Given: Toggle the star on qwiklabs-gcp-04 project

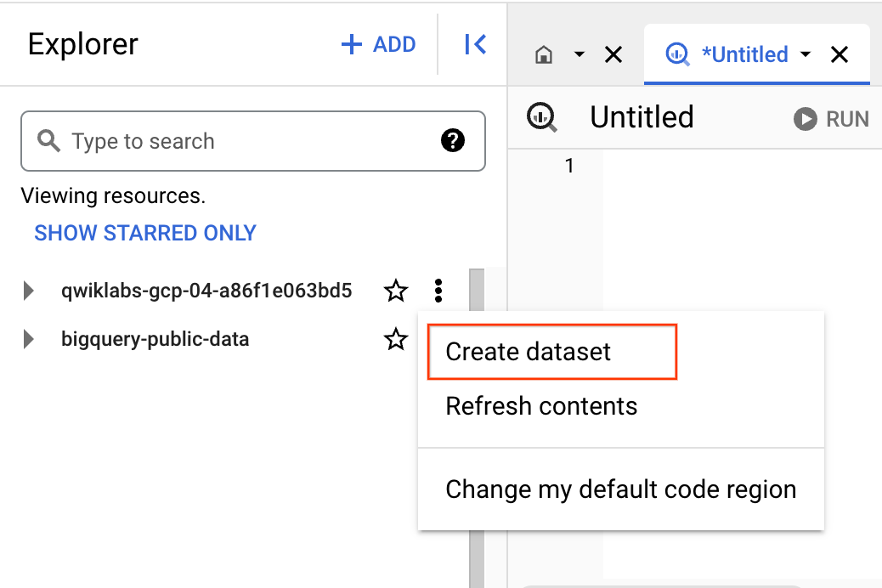Looking at the screenshot, I should pos(395,291).
